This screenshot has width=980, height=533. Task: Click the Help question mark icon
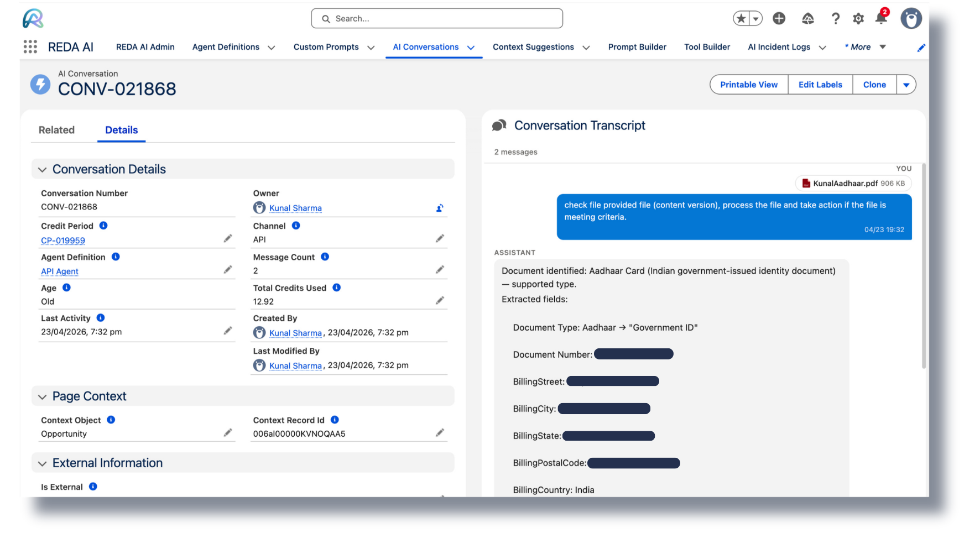tap(835, 18)
